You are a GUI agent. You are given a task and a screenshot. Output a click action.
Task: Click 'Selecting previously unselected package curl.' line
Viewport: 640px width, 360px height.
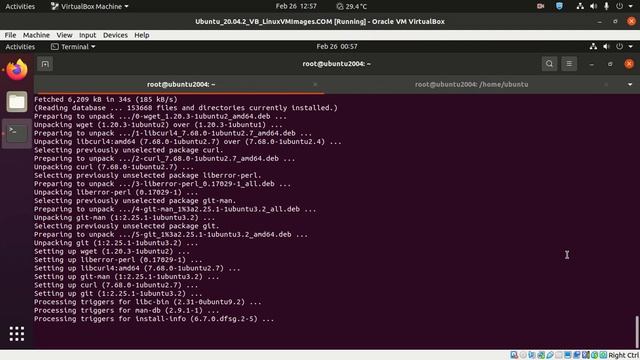[x=129, y=150]
